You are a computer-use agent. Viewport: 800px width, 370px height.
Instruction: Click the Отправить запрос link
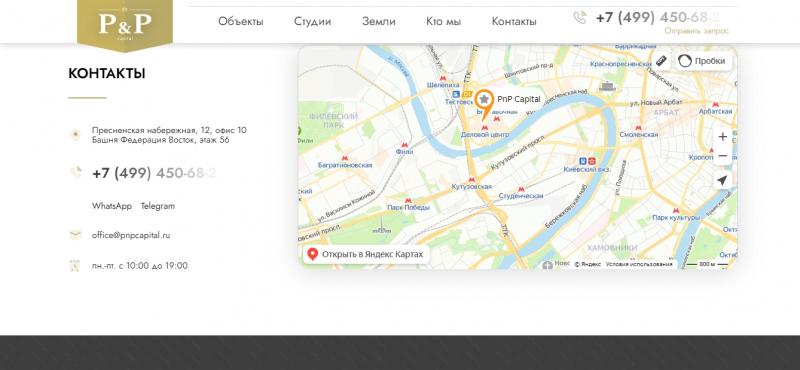[x=696, y=31]
